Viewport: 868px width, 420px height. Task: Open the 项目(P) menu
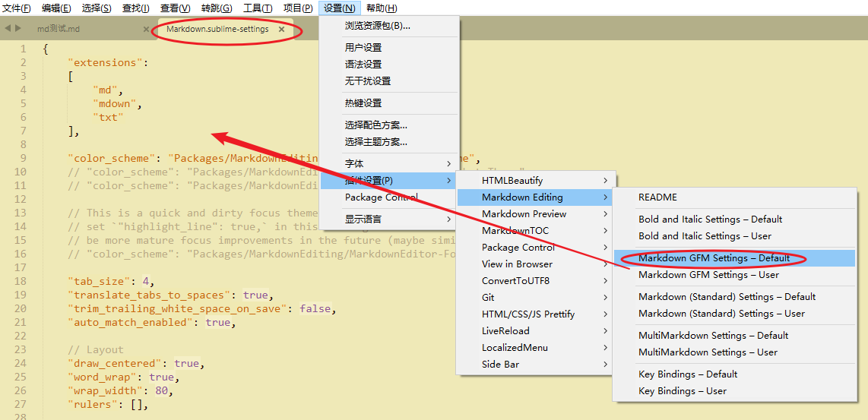click(299, 8)
